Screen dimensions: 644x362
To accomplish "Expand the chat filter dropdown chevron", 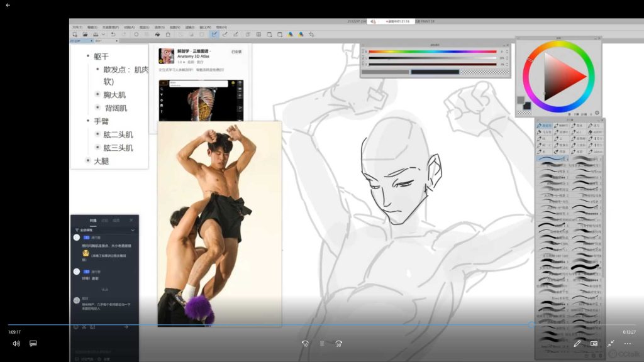I will (x=133, y=230).
